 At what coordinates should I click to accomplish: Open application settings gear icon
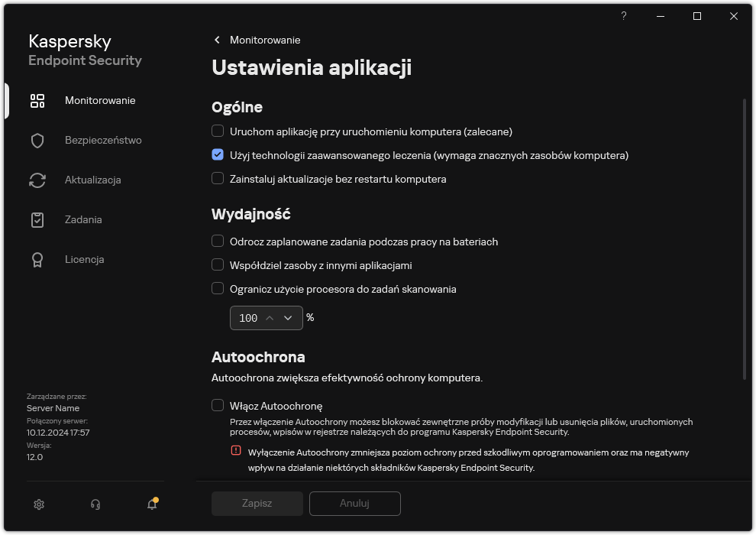tap(38, 504)
